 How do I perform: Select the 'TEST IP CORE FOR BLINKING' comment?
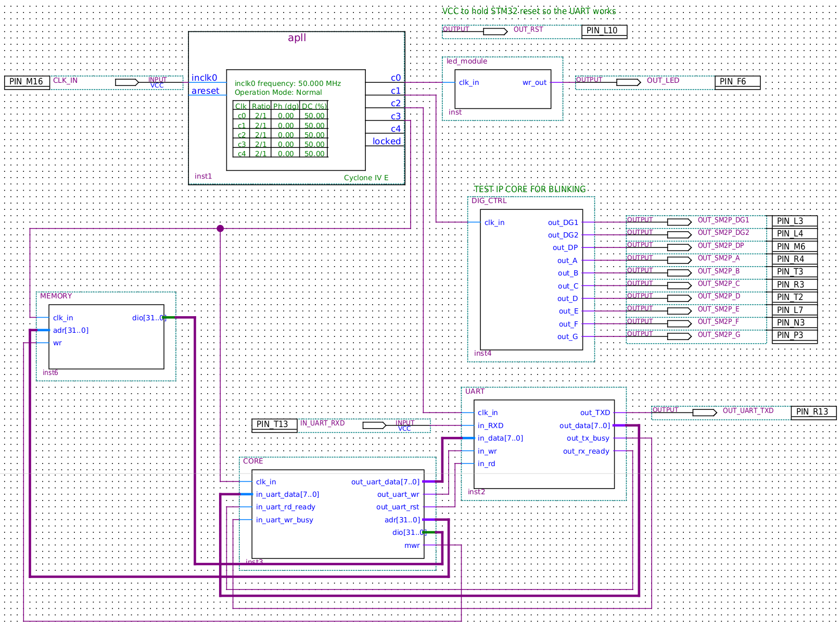point(530,189)
